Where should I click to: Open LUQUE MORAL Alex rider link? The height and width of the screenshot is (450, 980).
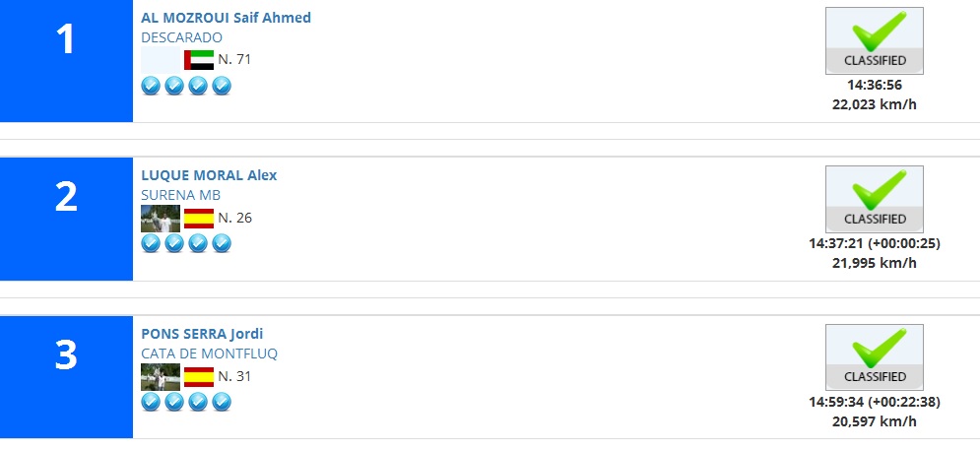(x=209, y=175)
